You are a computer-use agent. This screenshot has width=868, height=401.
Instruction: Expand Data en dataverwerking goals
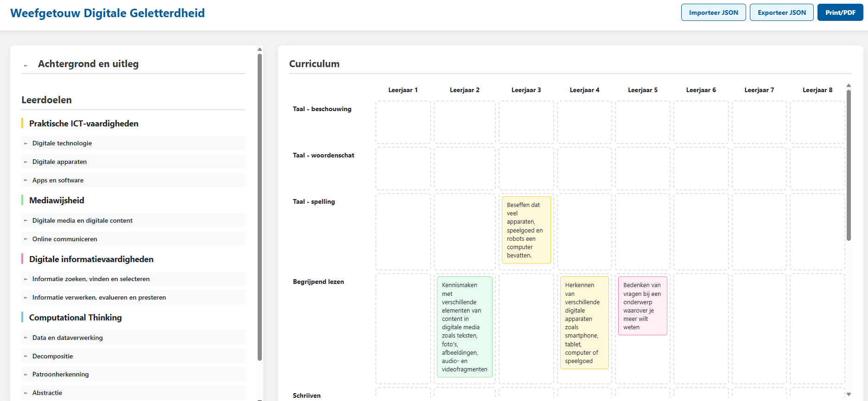tap(133, 338)
